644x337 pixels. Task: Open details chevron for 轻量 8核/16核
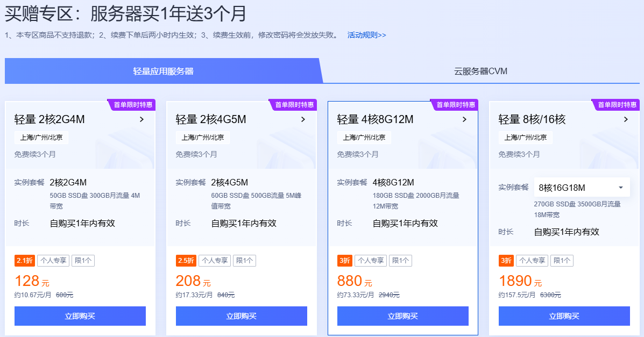(626, 119)
